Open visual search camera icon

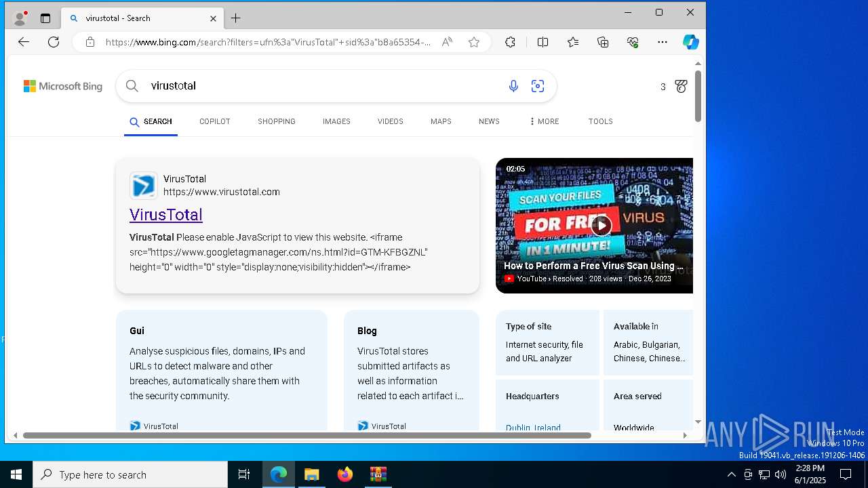[538, 86]
